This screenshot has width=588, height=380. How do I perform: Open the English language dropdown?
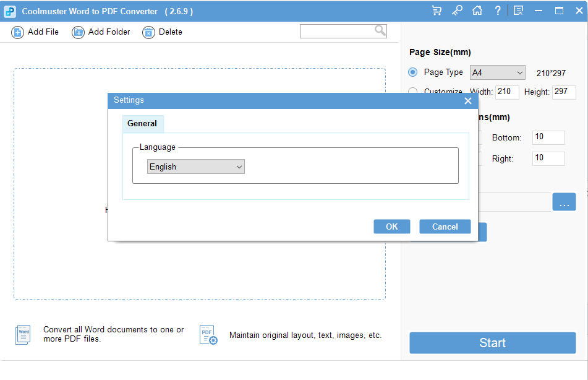click(196, 166)
